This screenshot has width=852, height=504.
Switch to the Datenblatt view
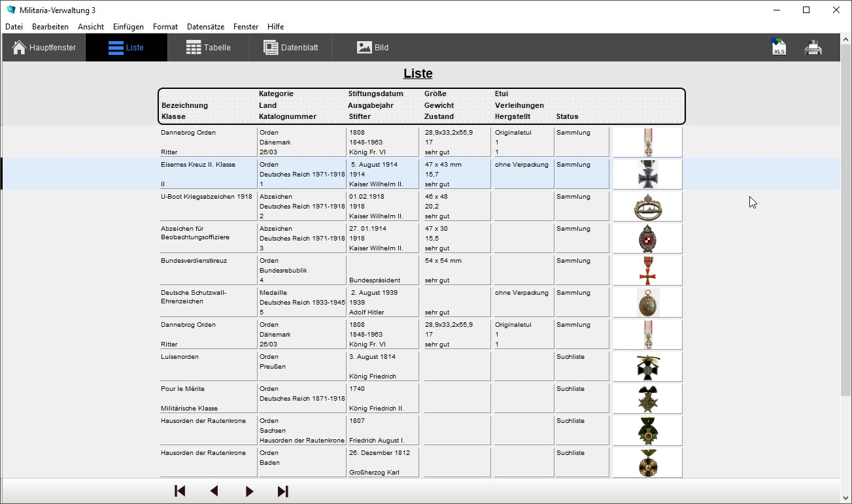tap(291, 48)
